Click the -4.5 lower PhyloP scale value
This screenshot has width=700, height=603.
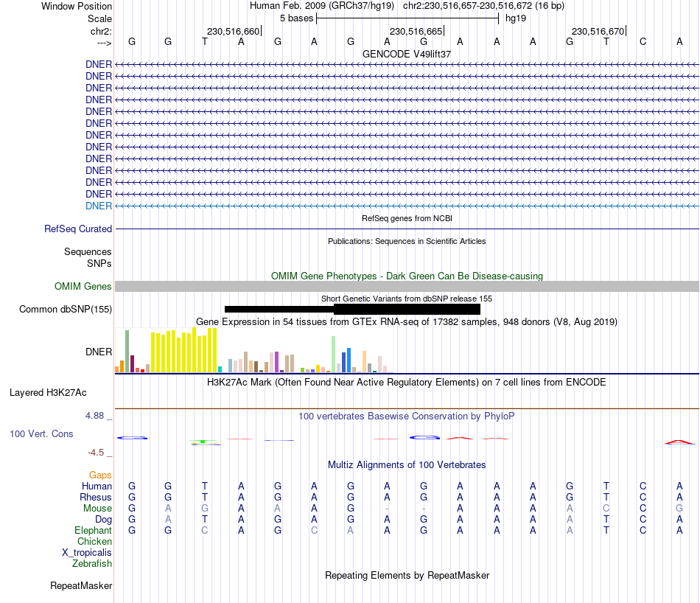point(96,453)
